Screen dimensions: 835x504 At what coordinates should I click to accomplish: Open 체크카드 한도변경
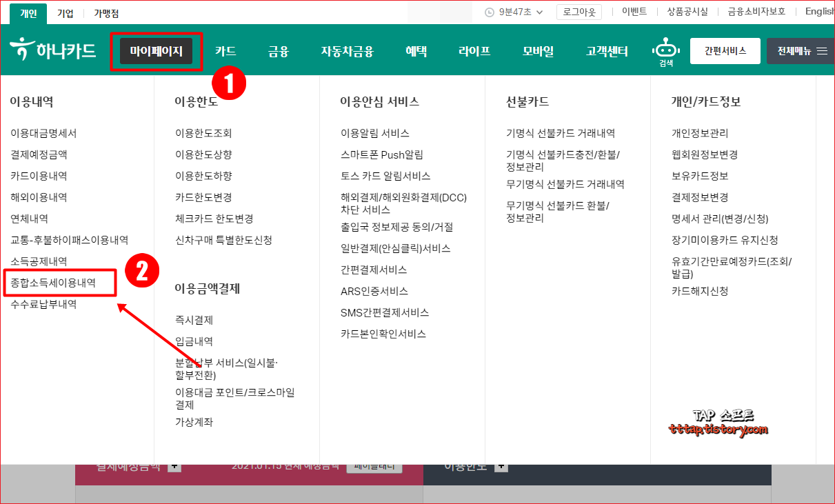click(x=214, y=219)
